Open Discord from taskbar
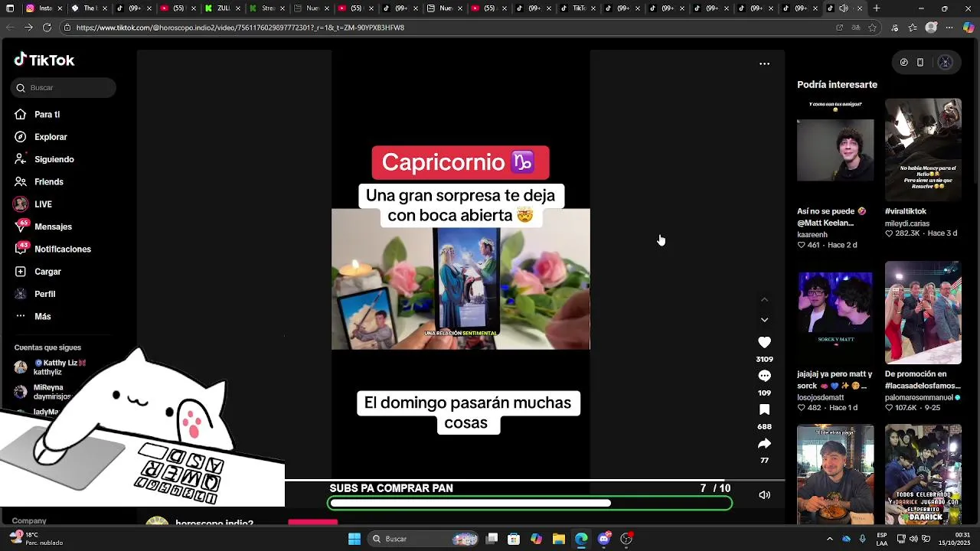This screenshot has height=551, width=980. [x=604, y=539]
